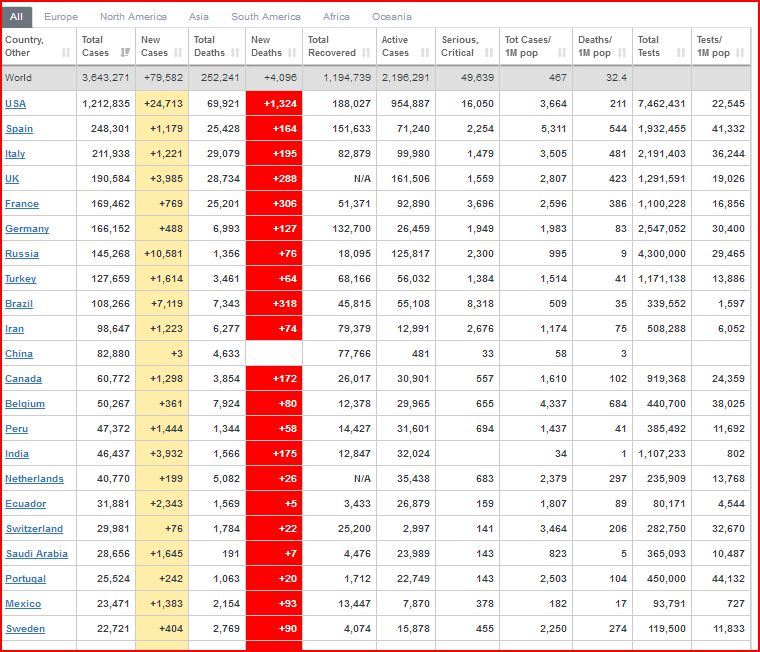Switch to South America tab
The height and width of the screenshot is (652, 760).
[266, 17]
